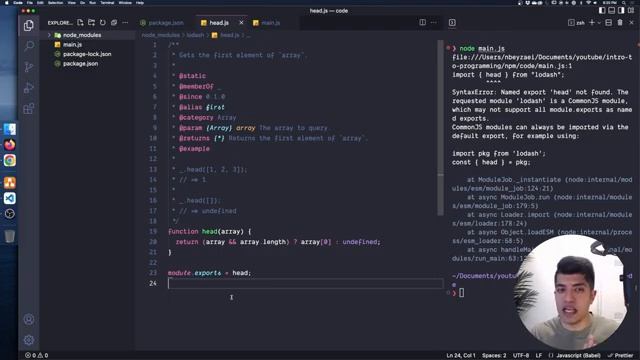Create a new folder in Explorer

[x=91, y=23]
